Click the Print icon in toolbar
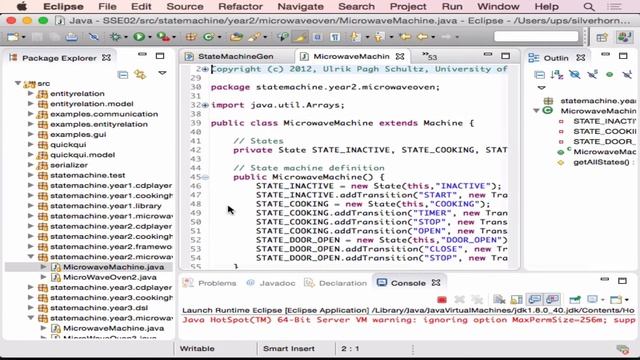 (x=72, y=37)
